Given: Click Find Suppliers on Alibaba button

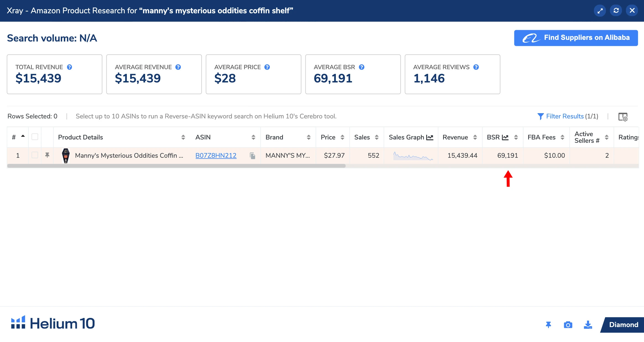Looking at the screenshot, I should (x=576, y=38).
